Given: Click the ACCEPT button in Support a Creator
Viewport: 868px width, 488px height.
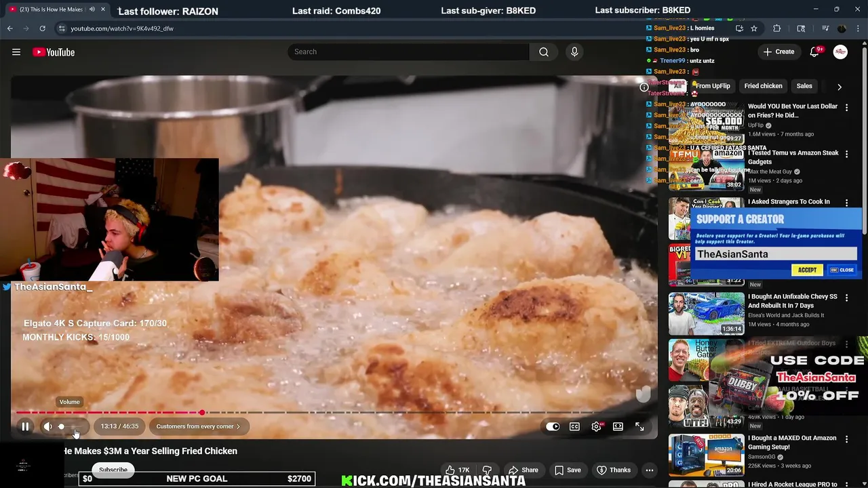Looking at the screenshot, I should tap(807, 270).
